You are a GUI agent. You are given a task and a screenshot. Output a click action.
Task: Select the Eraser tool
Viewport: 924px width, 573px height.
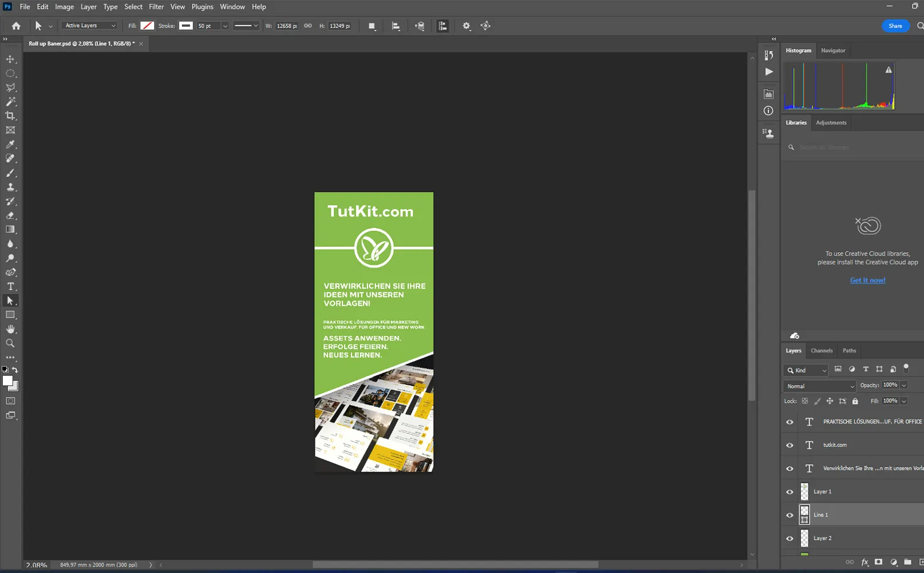pyautogui.click(x=10, y=215)
